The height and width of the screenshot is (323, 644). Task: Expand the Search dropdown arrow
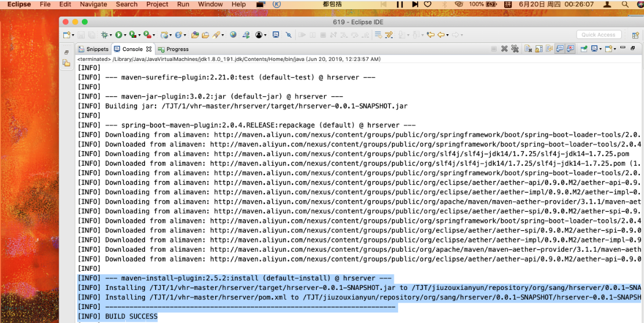(223, 35)
